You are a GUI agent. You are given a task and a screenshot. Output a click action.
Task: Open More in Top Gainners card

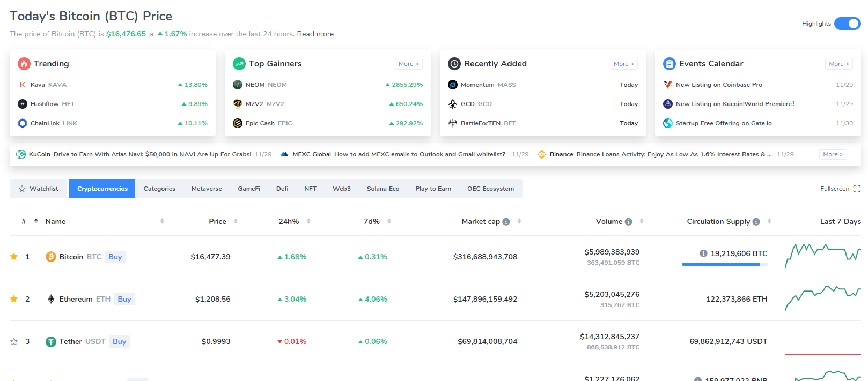click(x=409, y=64)
